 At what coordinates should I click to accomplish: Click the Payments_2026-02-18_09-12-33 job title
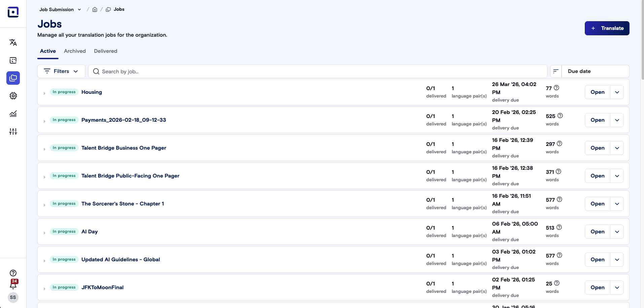pyautogui.click(x=124, y=120)
